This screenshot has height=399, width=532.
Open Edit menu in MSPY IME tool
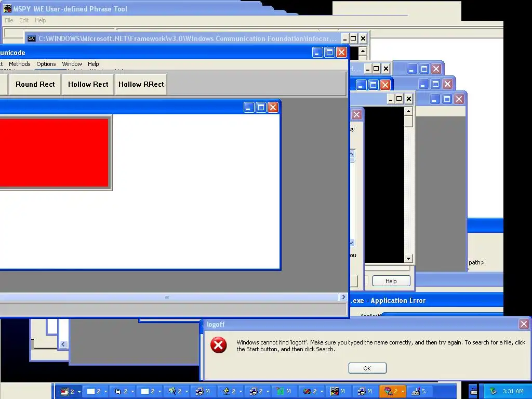[24, 20]
